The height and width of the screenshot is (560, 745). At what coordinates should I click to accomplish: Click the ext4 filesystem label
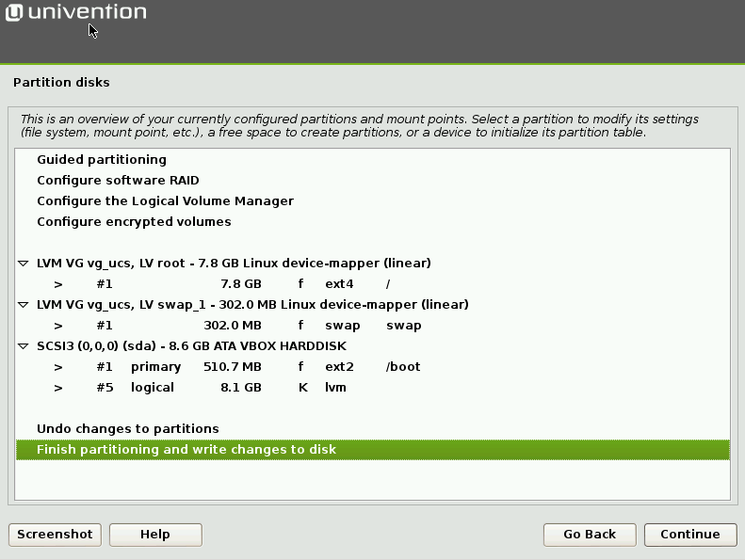pos(339,284)
